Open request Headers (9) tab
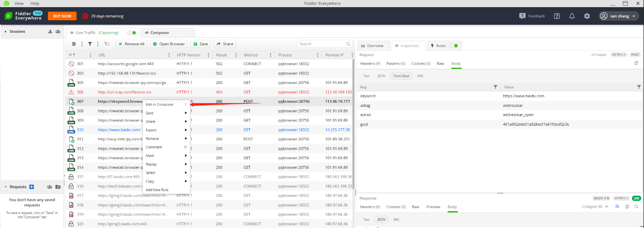Image resolution: width=644 pixels, height=228 pixels. pos(370,64)
